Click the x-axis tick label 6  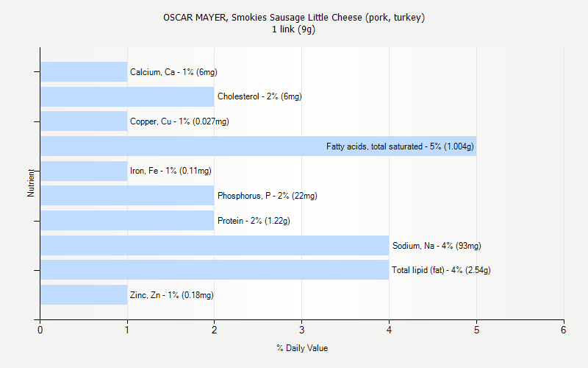click(x=564, y=330)
